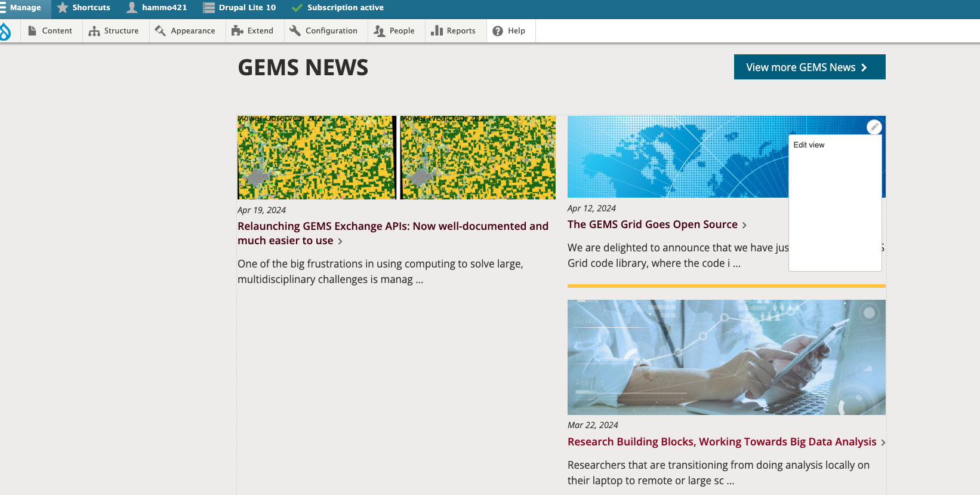The image size is (980, 495).
Task: Click the Shortcuts star icon
Action: click(63, 8)
